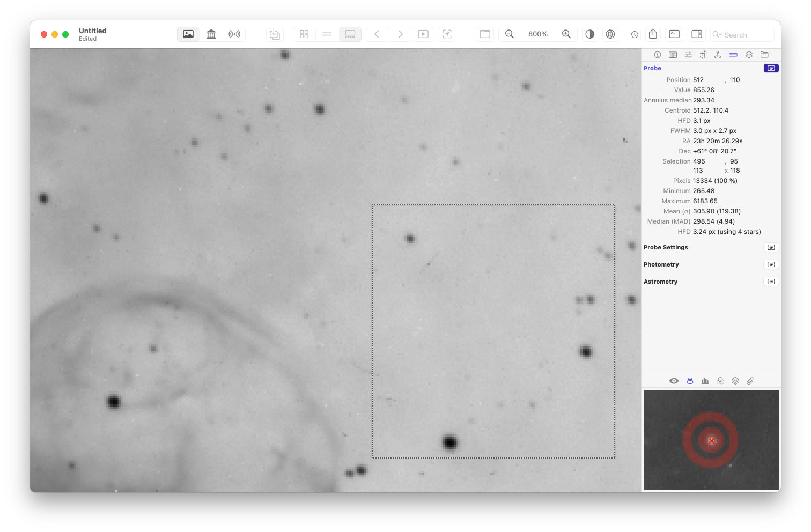Click the Photometry heading
Viewport: 811px width, 532px height.
(x=661, y=264)
